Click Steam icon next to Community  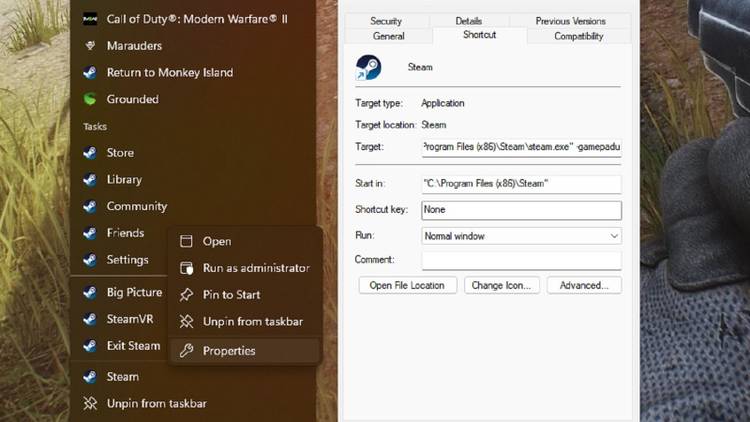tap(90, 207)
